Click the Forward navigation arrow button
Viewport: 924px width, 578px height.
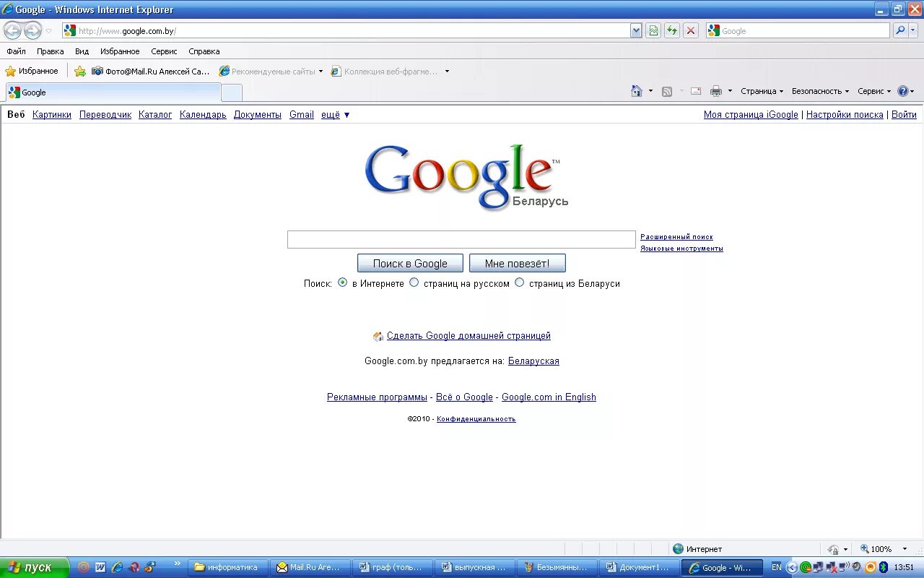pyautogui.click(x=32, y=30)
